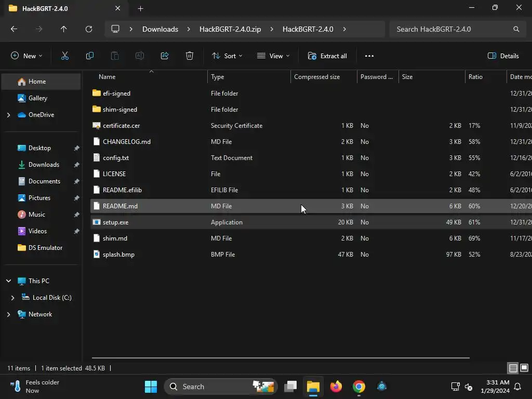The image size is (532, 399).
Task: Expand chevron after Downloads breadcrumb
Action: tap(189, 29)
